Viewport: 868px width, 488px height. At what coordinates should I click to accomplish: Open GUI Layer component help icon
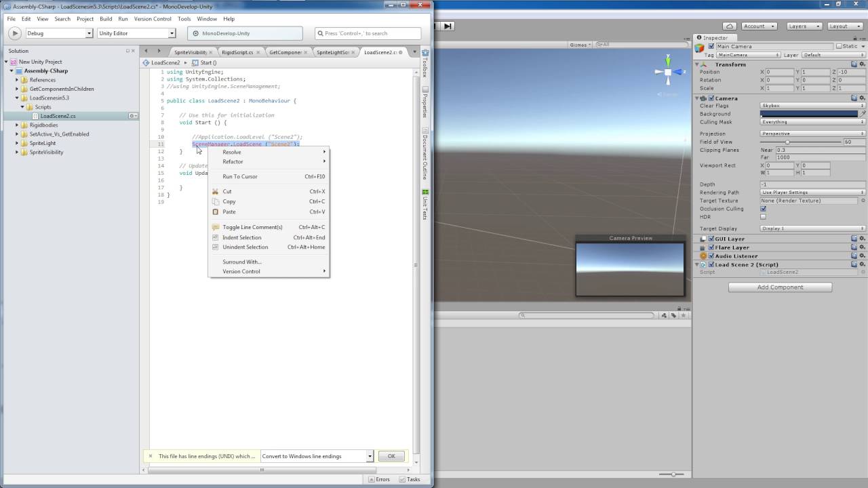[x=854, y=239]
